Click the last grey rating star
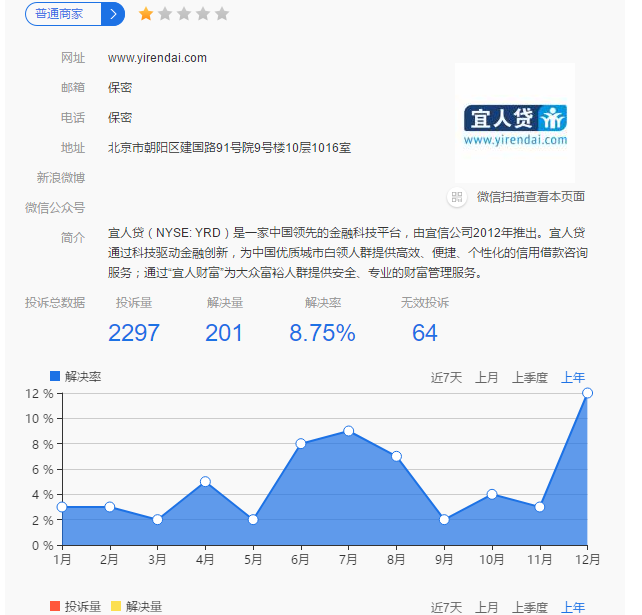Image resolution: width=642 pixels, height=615 pixels. coord(222,14)
